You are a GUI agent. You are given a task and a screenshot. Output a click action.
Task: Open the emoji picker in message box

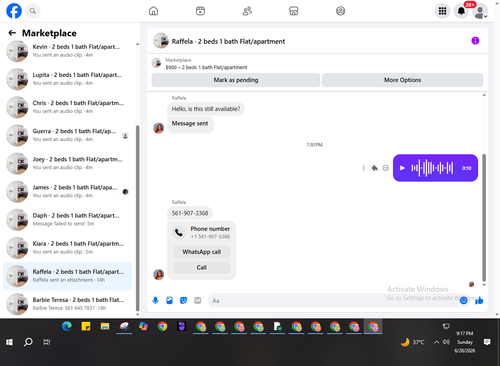tap(463, 301)
